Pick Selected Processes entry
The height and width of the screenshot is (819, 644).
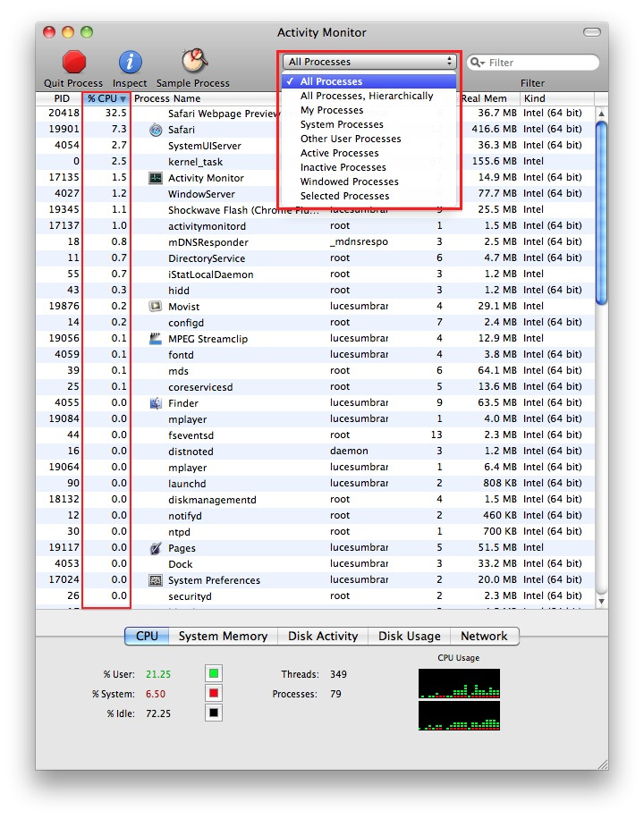click(369, 196)
